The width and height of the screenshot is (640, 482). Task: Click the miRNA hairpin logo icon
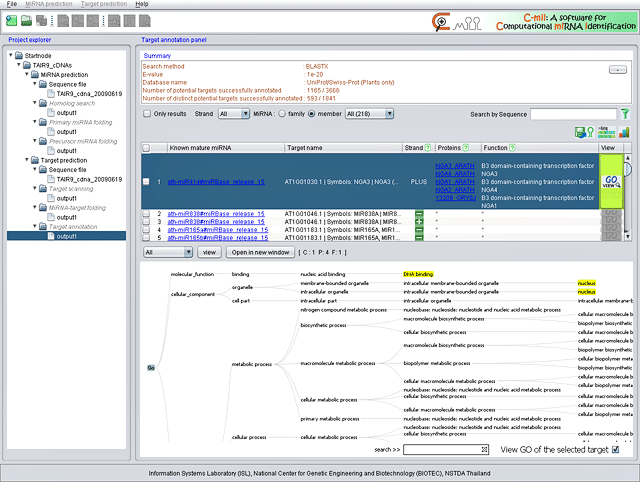pyautogui.click(x=467, y=24)
